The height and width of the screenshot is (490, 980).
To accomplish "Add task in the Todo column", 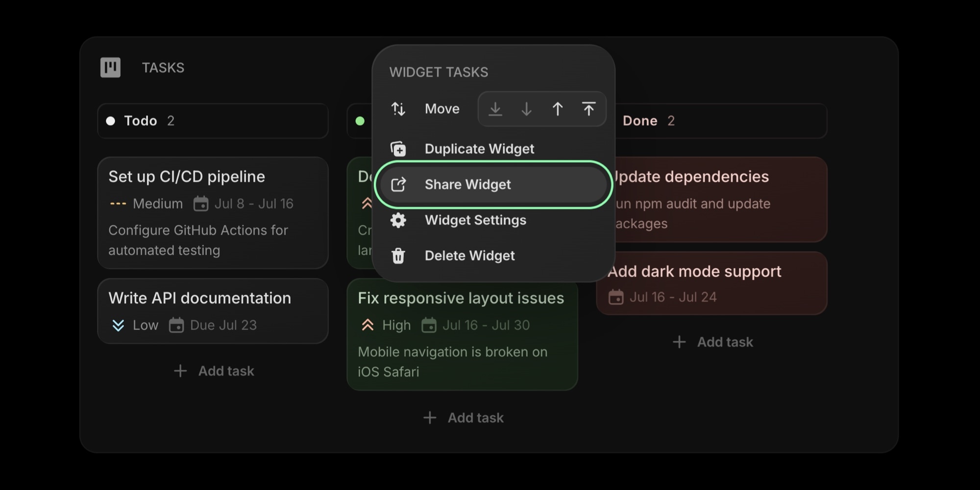I will point(214,371).
